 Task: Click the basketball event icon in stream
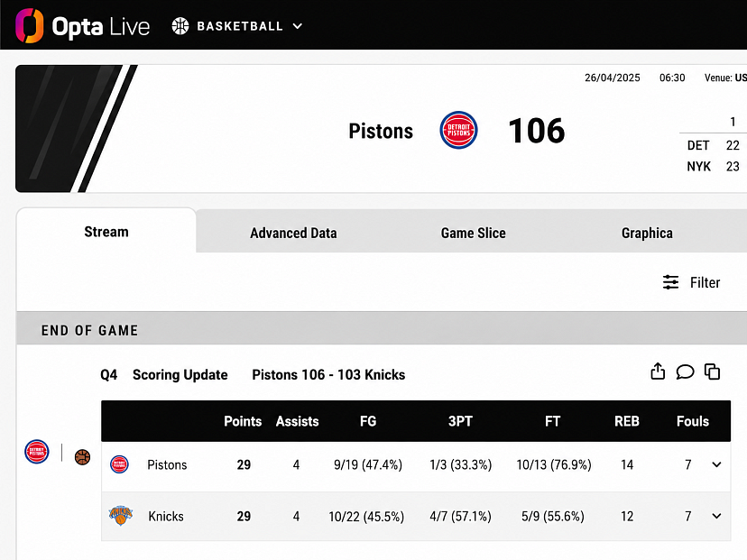(82, 457)
